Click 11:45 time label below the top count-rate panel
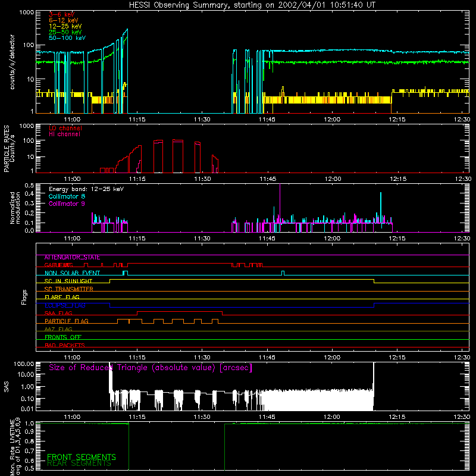 267,120
